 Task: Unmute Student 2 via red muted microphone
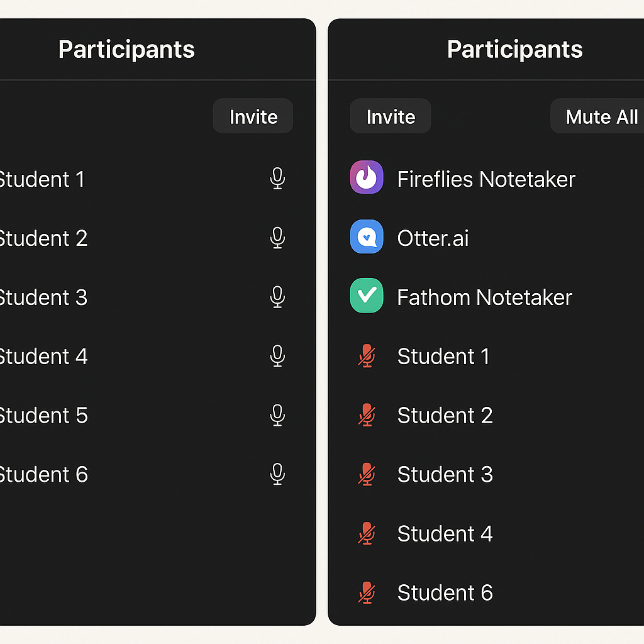click(x=367, y=415)
